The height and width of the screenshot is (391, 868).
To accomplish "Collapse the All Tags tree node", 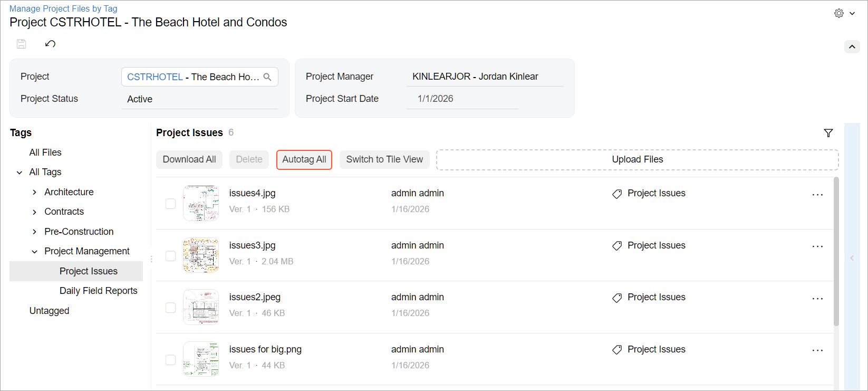I will 20,173.
